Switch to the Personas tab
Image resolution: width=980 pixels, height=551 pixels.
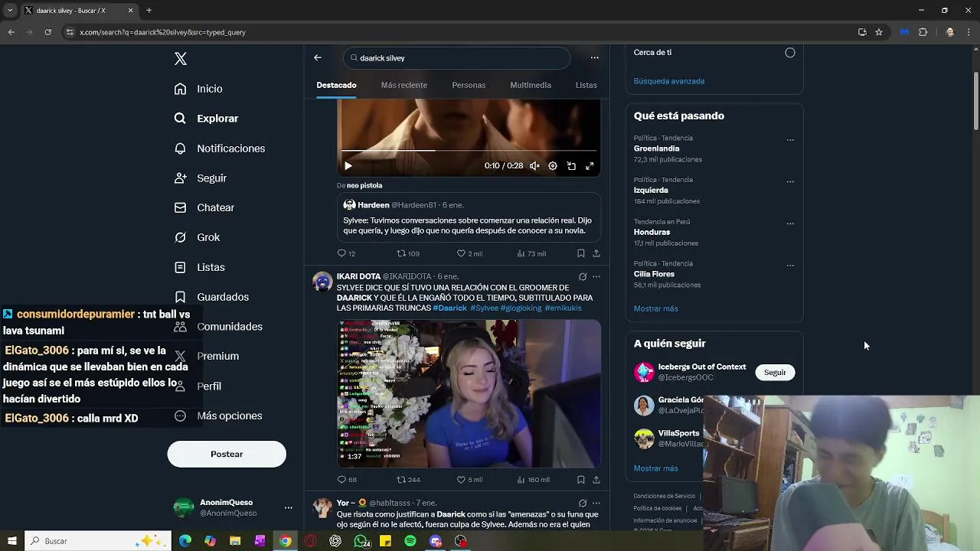469,85
